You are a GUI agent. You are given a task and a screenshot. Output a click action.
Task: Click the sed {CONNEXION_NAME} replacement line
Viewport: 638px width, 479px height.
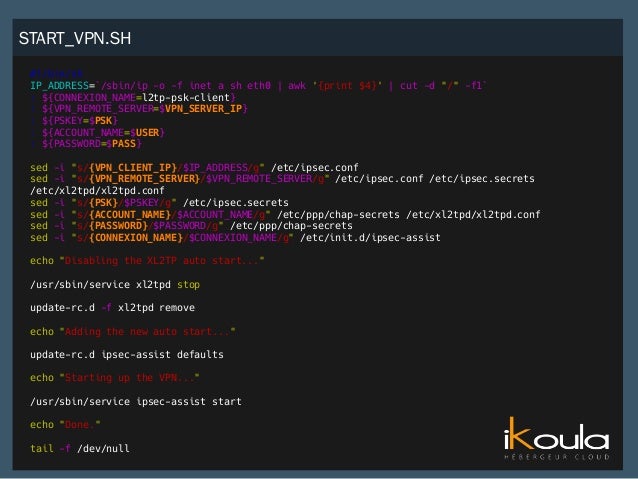[x=235, y=238]
